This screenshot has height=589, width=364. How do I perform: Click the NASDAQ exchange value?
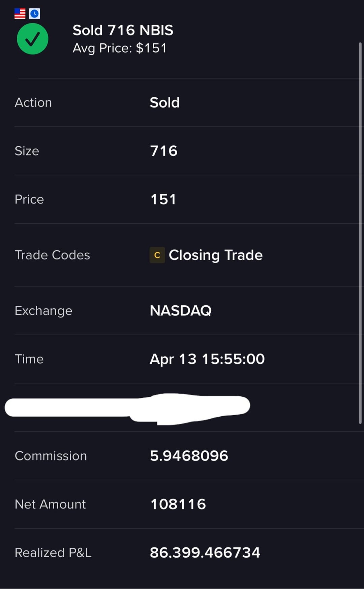click(x=181, y=311)
